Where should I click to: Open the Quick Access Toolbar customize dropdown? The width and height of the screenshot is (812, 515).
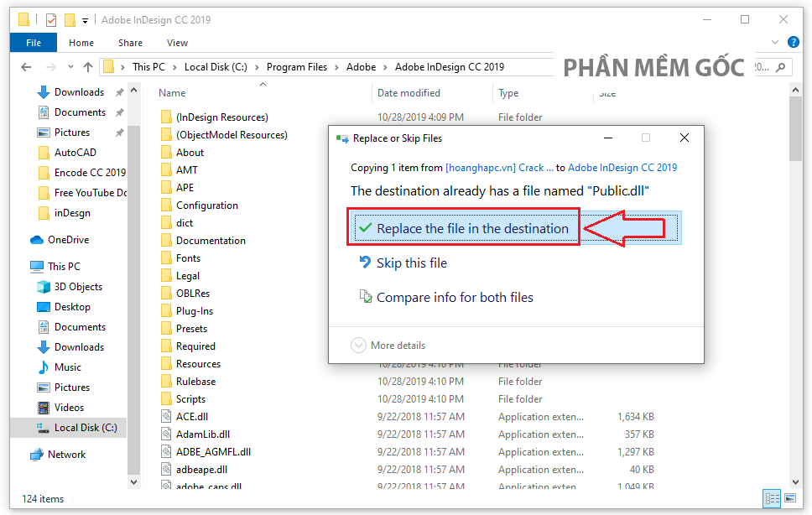[x=86, y=20]
